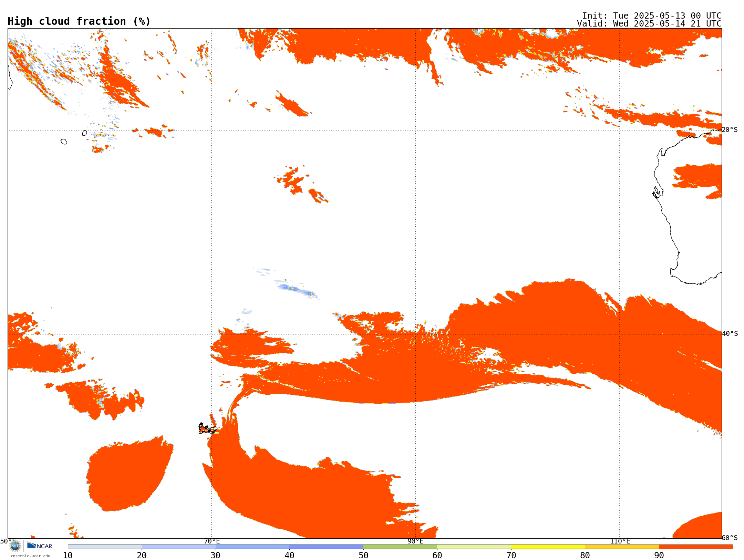Click the 40–50 periwinkle colorbar segment
The width and height of the screenshot is (744, 560).
pos(326,547)
